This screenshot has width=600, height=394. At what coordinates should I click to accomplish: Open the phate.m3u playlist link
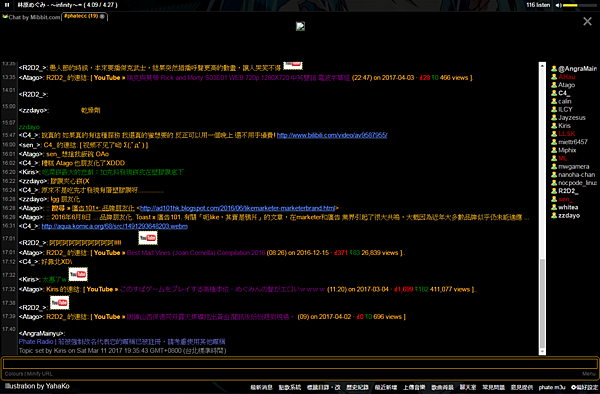(552, 387)
